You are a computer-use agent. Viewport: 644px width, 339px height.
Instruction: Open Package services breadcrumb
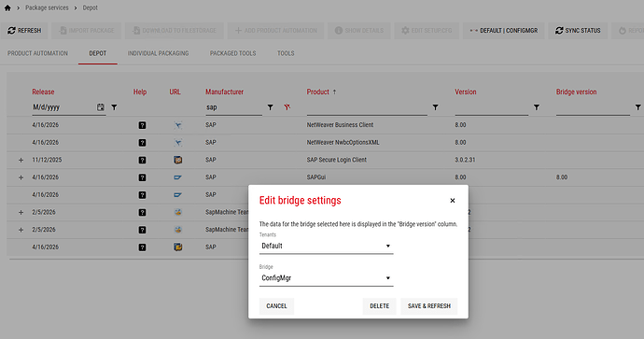pos(47,7)
